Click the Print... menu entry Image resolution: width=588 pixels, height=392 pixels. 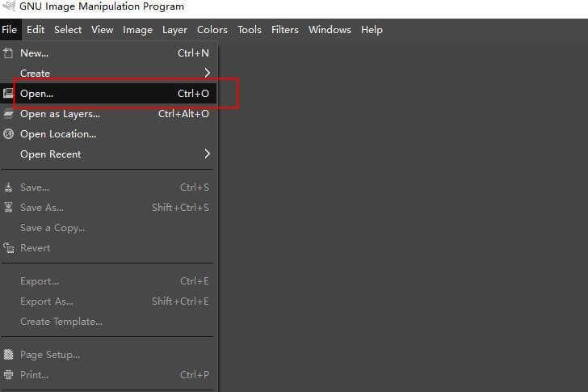point(108,375)
